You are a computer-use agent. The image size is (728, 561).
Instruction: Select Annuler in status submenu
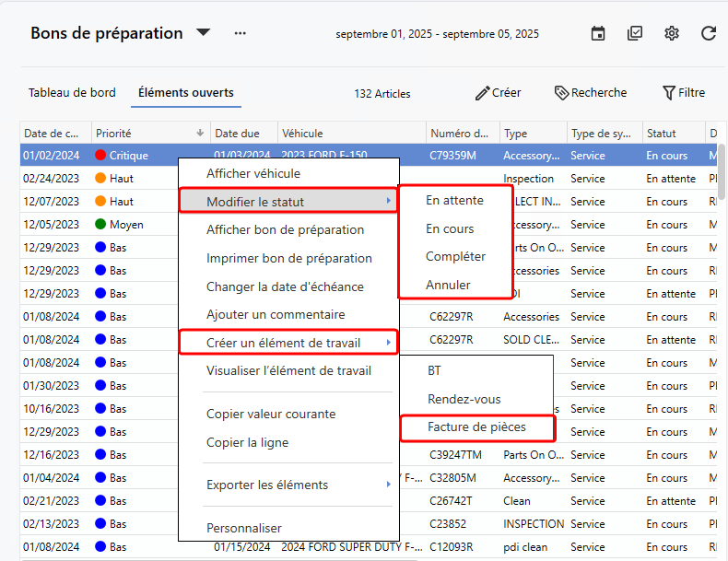click(x=448, y=285)
